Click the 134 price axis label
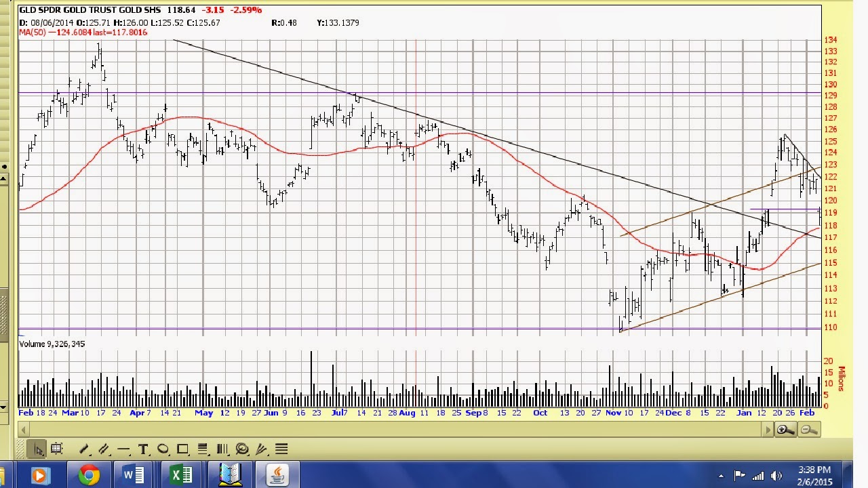The image size is (868, 488). (x=830, y=40)
